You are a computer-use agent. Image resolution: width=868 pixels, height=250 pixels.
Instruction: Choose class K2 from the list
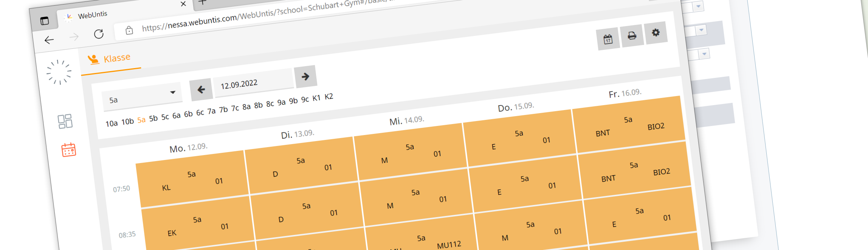coord(329,96)
